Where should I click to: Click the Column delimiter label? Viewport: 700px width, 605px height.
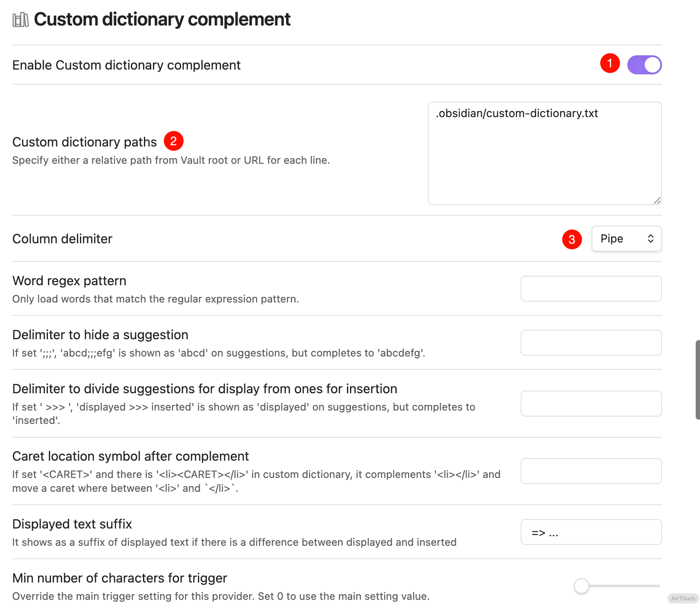tap(62, 239)
